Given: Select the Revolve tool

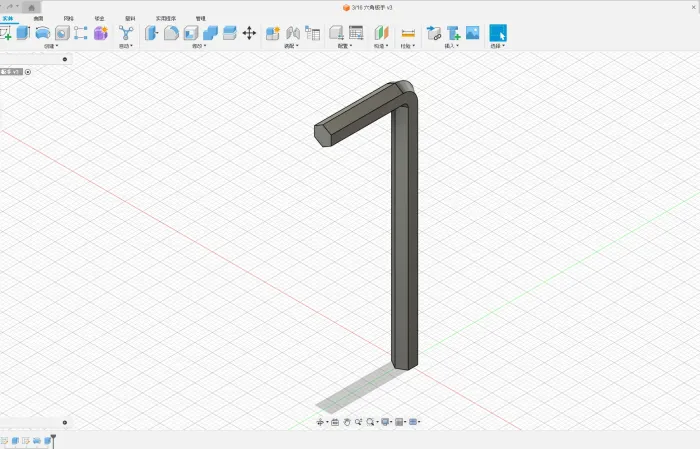Looking at the screenshot, I should [42, 33].
